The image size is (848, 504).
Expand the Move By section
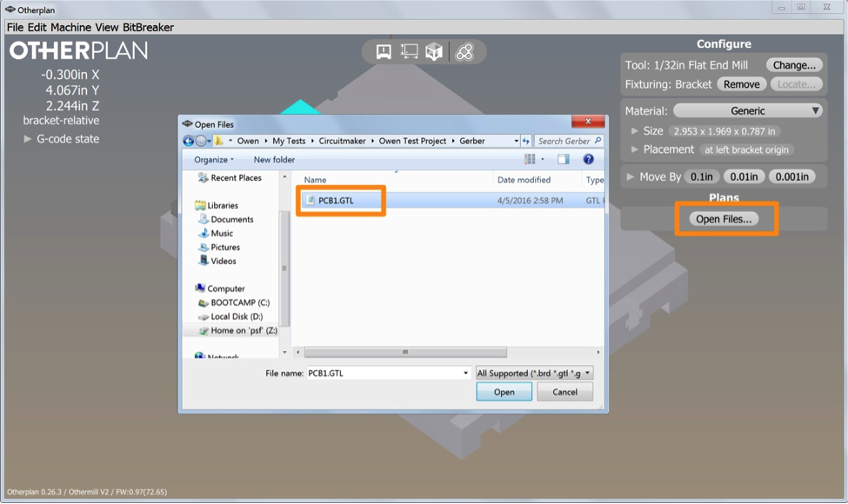pyautogui.click(x=630, y=176)
